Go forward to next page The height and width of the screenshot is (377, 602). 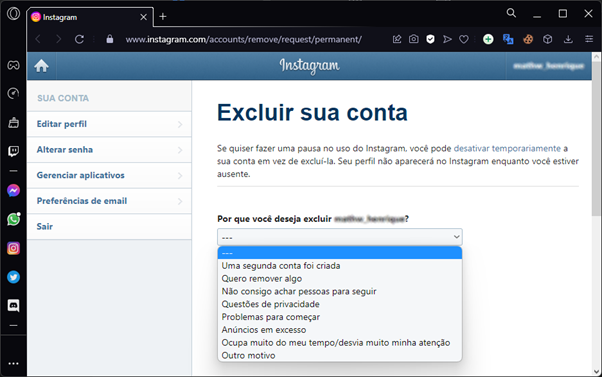click(58, 39)
